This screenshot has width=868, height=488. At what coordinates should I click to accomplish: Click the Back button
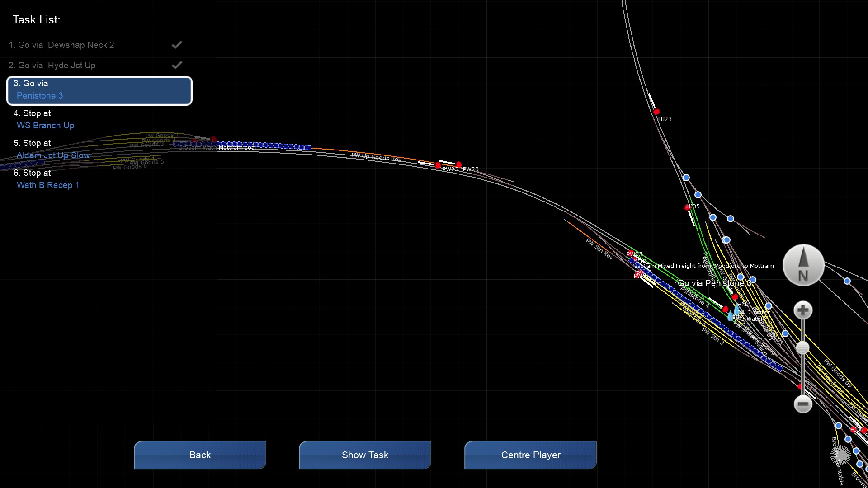pos(200,455)
